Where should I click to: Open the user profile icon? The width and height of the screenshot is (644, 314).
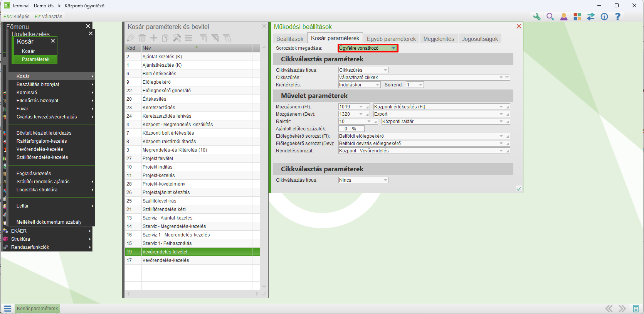[564, 17]
